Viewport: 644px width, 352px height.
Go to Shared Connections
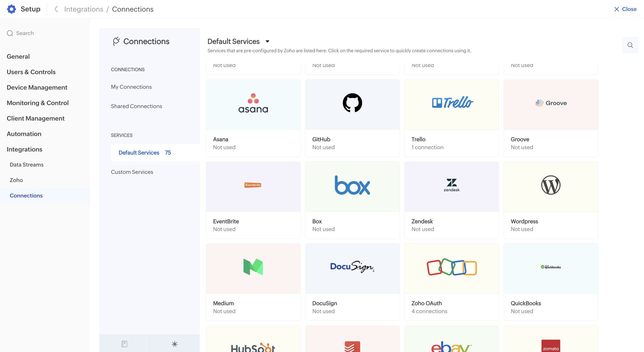[136, 106]
